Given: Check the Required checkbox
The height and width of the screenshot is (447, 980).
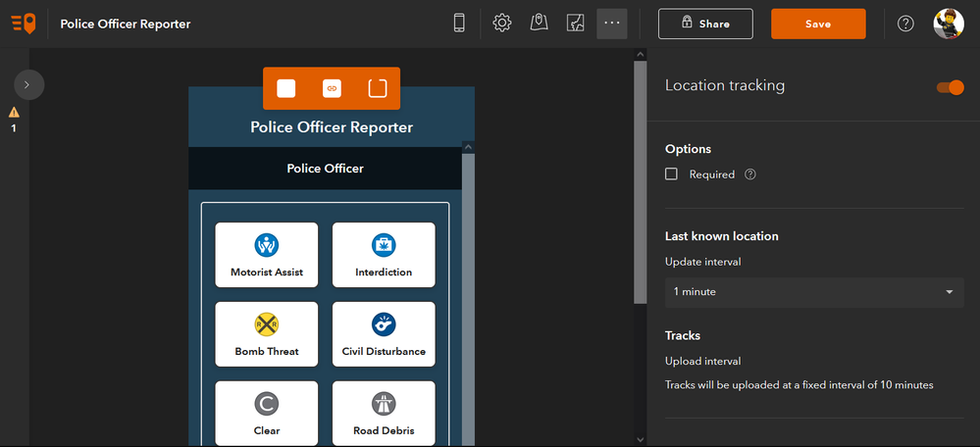Looking at the screenshot, I should [672, 174].
